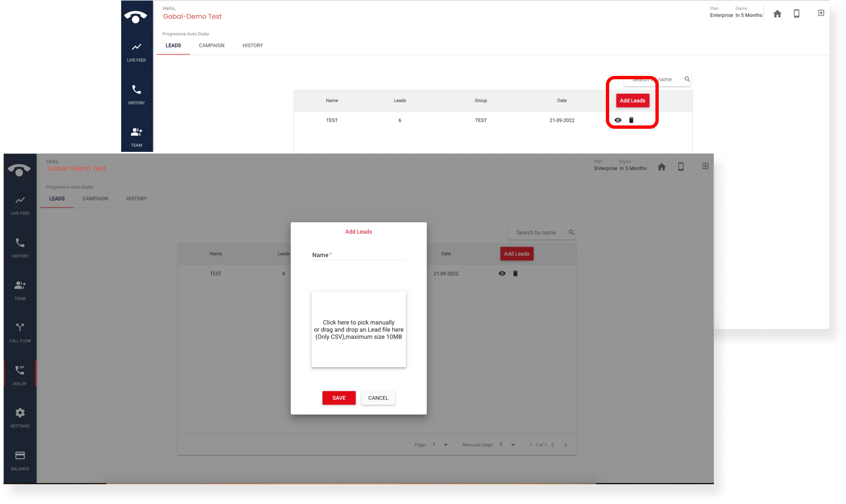846x504 pixels.
Task: Delete the TEST lead using trash icon
Action: coord(515,273)
